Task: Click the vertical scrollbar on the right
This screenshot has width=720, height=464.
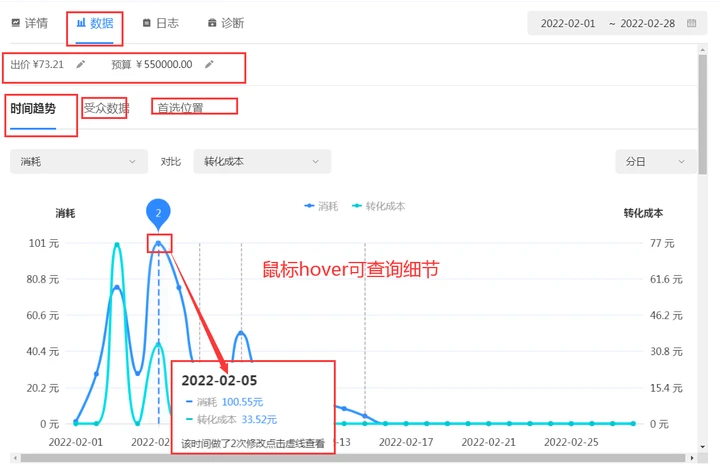Action: click(x=704, y=120)
